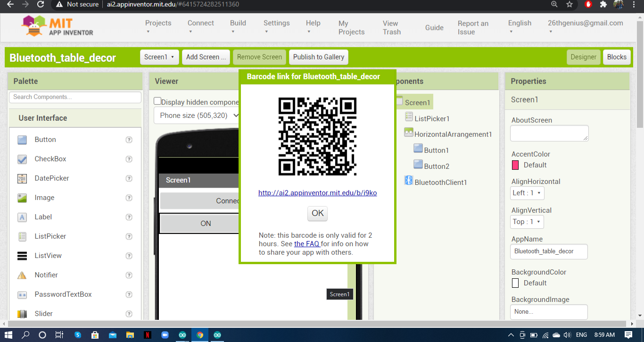Open help for the PasswordTextBox component

click(129, 294)
